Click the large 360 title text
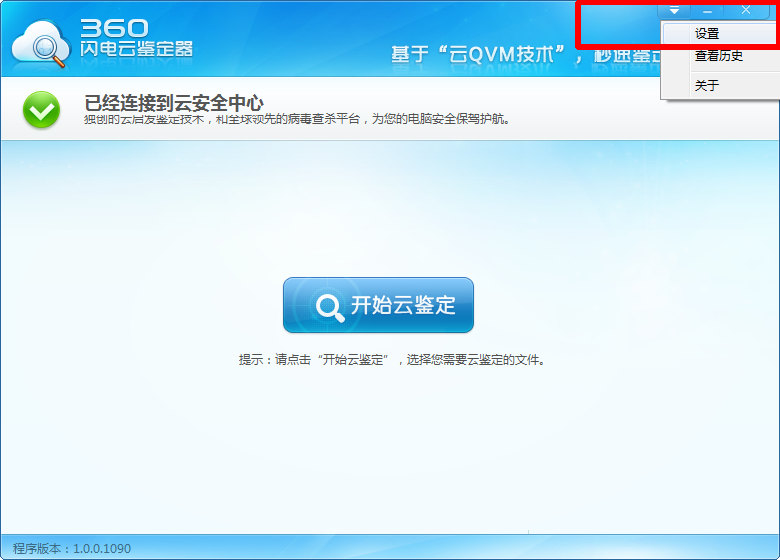 (114, 28)
